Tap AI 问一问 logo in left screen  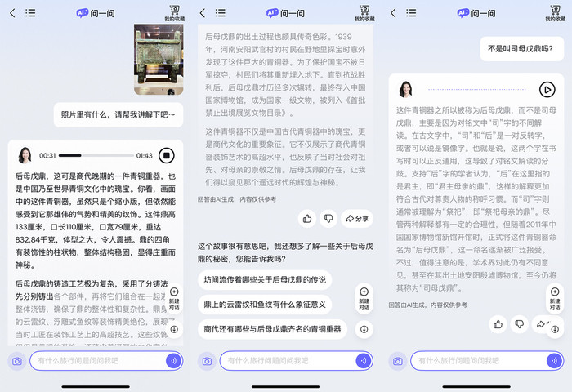click(96, 14)
